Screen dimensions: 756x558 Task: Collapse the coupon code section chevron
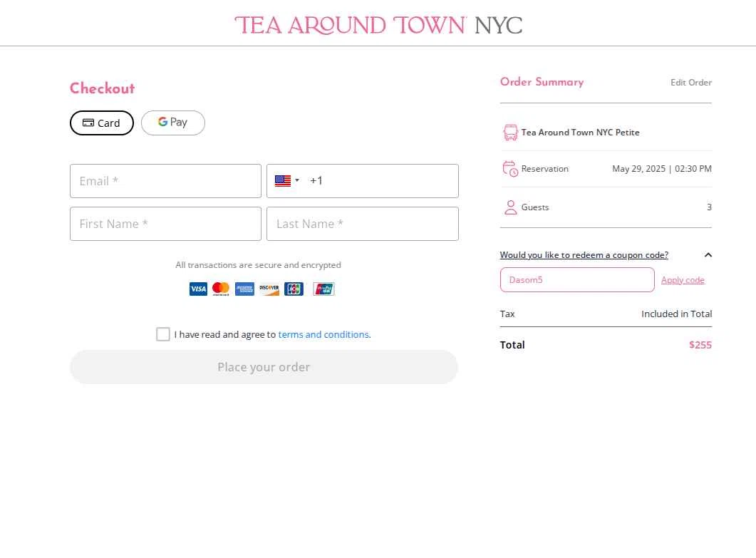click(708, 254)
